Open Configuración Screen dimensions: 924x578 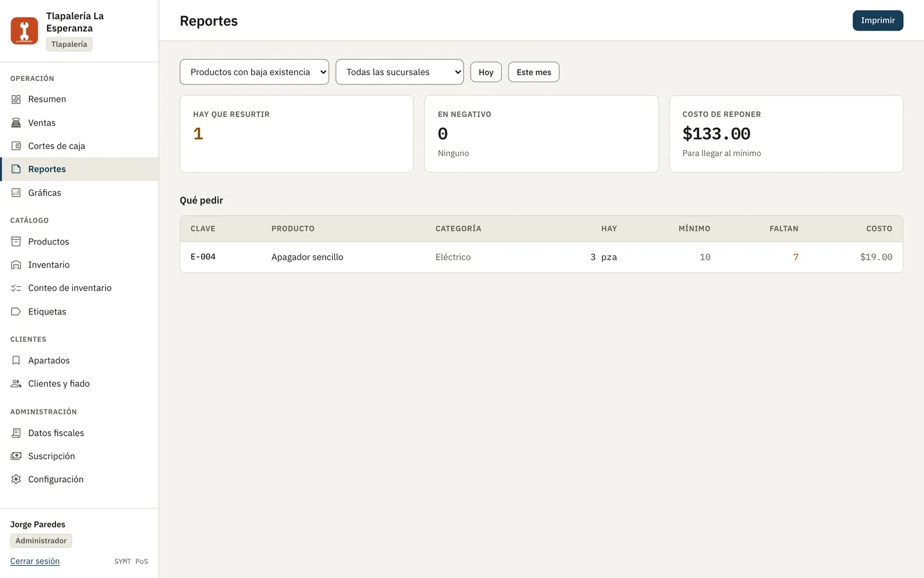coord(79,479)
